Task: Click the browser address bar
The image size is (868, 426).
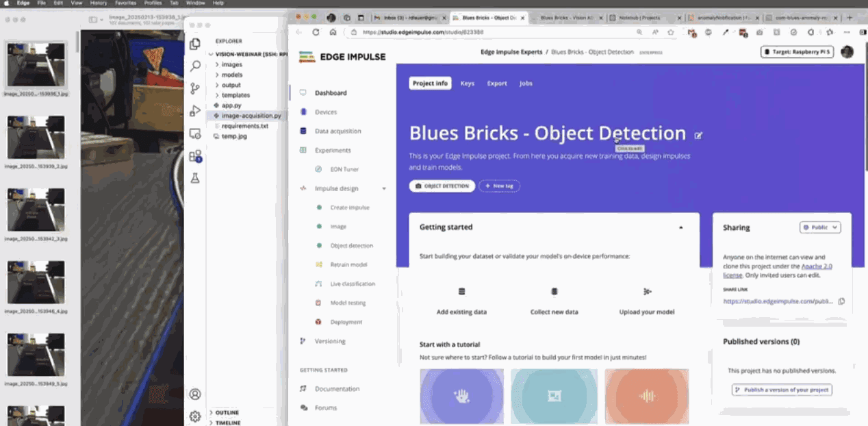Action: (493, 32)
